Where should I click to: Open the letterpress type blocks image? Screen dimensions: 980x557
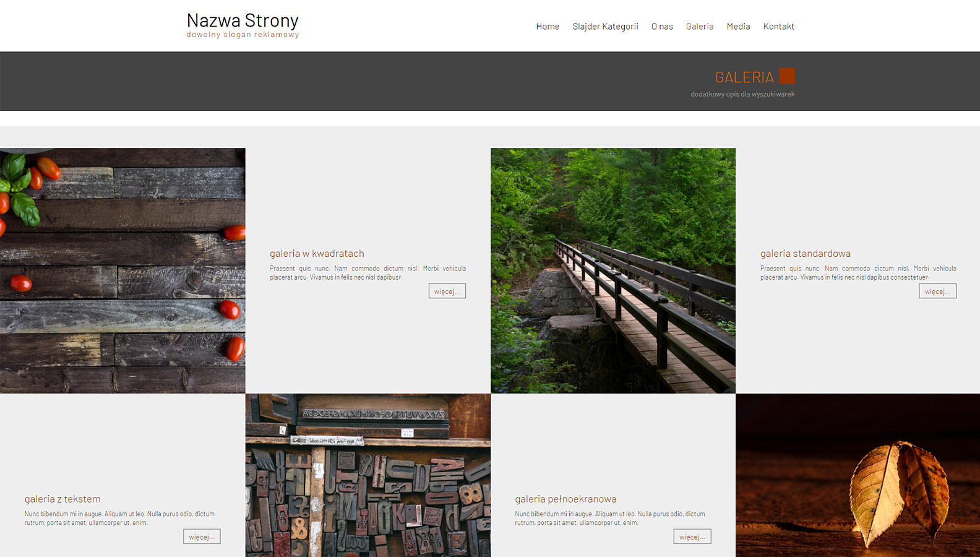click(x=367, y=475)
